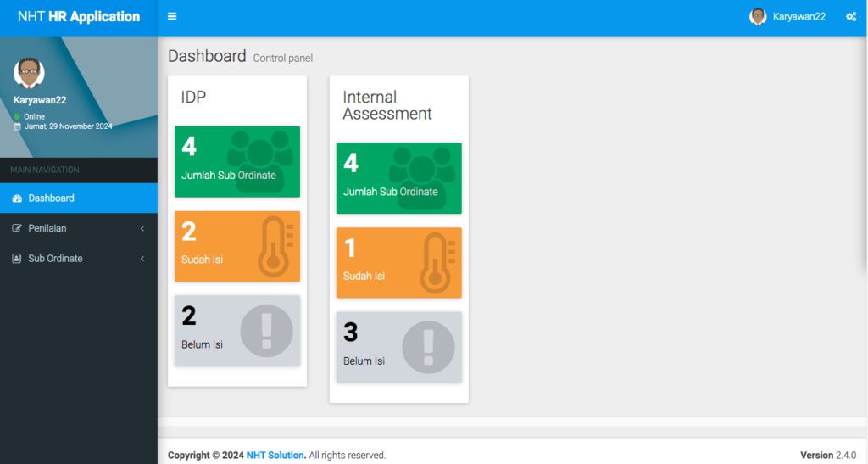Open the orange IDP Sudah Isi card
Image resolution: width=868 pixels, height=464 pixels.
pyautogui.click(x=236, y=246)
